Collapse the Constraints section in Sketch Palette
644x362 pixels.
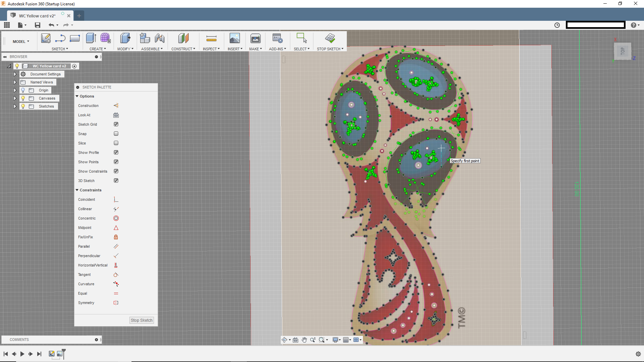tap(77, 190)
